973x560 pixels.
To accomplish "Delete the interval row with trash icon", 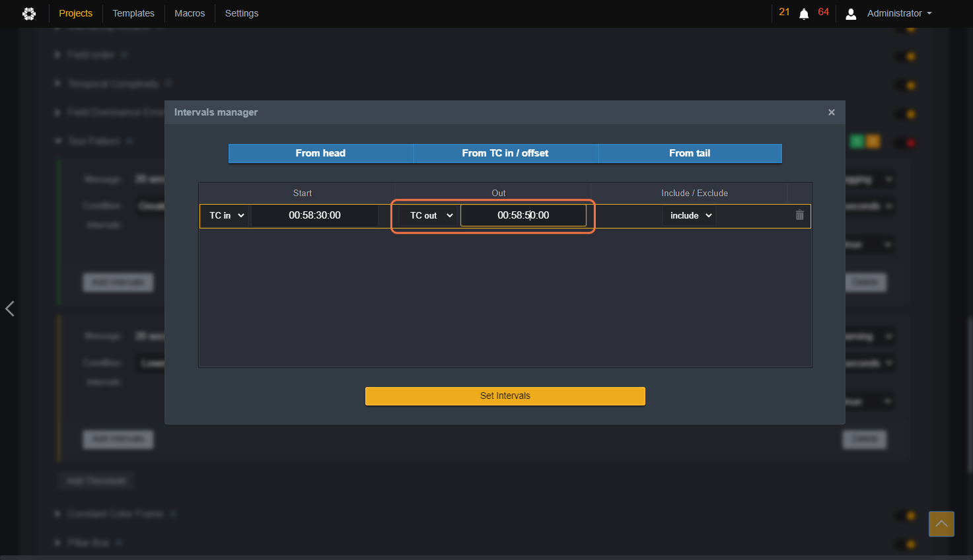I will click(799, 215).
